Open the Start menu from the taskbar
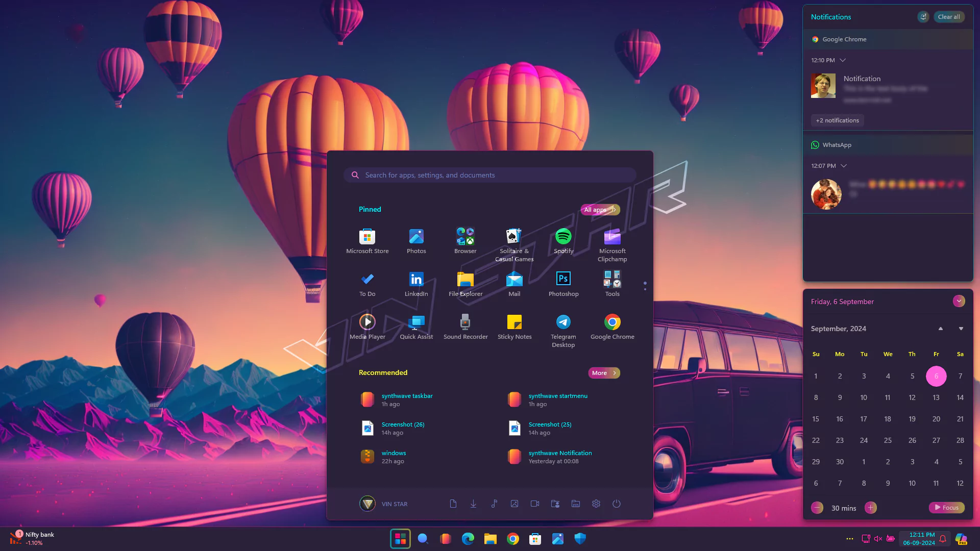The image size is (980, 551). [400, 539]
